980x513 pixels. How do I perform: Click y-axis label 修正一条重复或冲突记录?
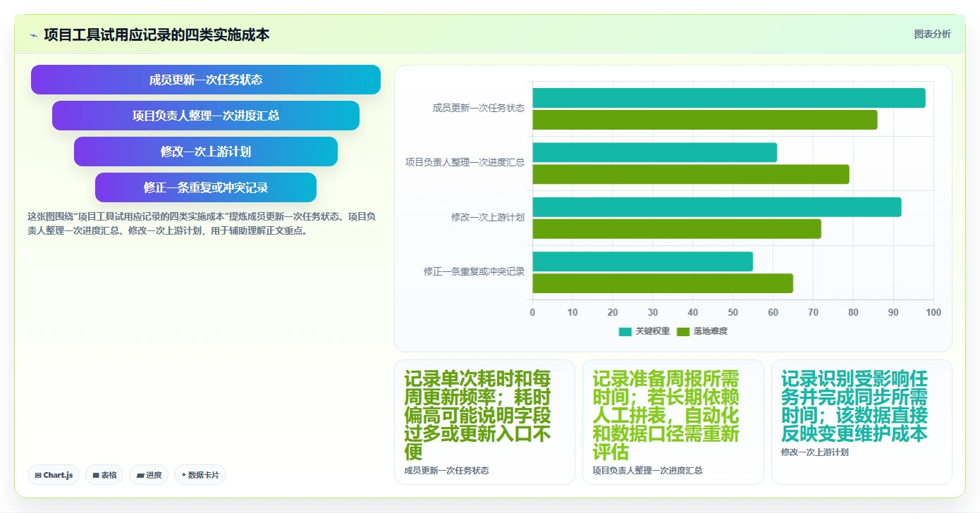coord(474,271)
